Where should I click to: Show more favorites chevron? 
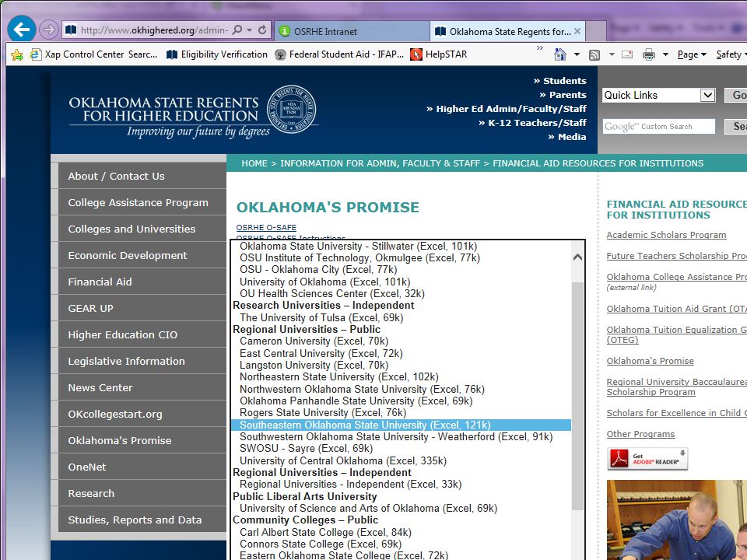(x=540, y=47)
